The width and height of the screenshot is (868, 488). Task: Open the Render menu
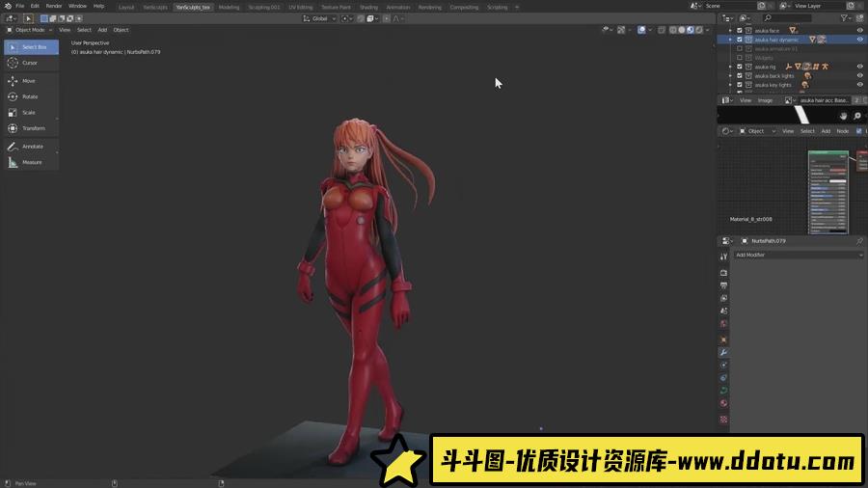coord(54,6)
